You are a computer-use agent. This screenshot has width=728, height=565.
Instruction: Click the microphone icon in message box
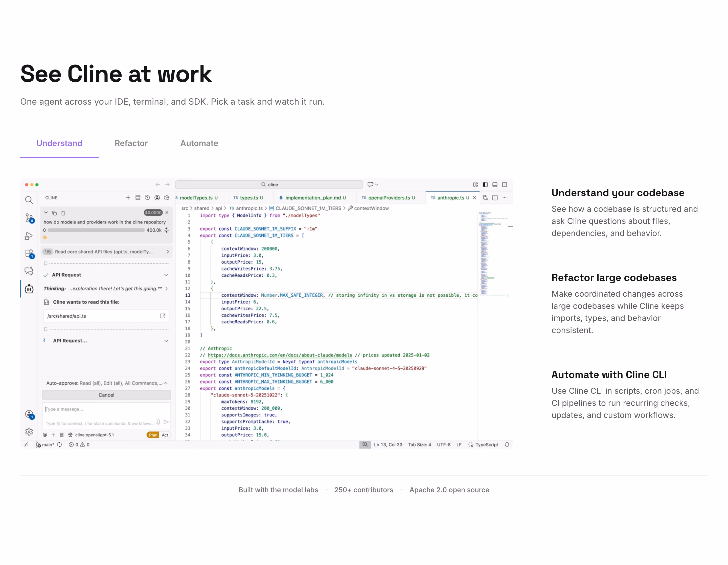coord(158,422)
